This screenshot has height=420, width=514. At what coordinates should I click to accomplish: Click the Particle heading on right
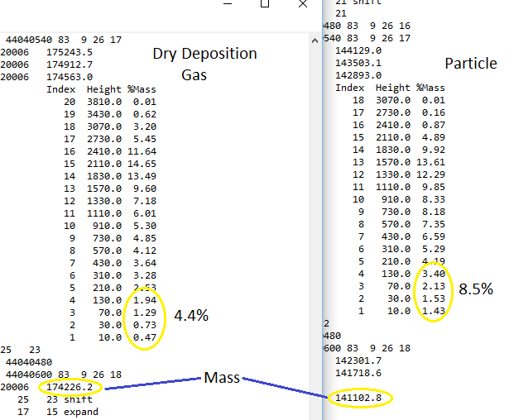471,64
